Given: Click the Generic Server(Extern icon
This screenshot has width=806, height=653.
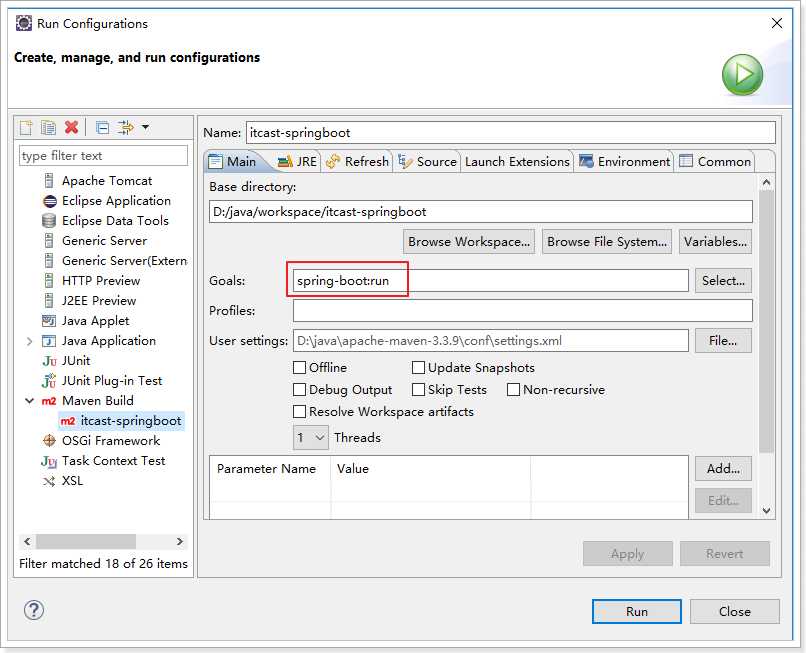Looking at the screenshot, I should click(49, 261).
